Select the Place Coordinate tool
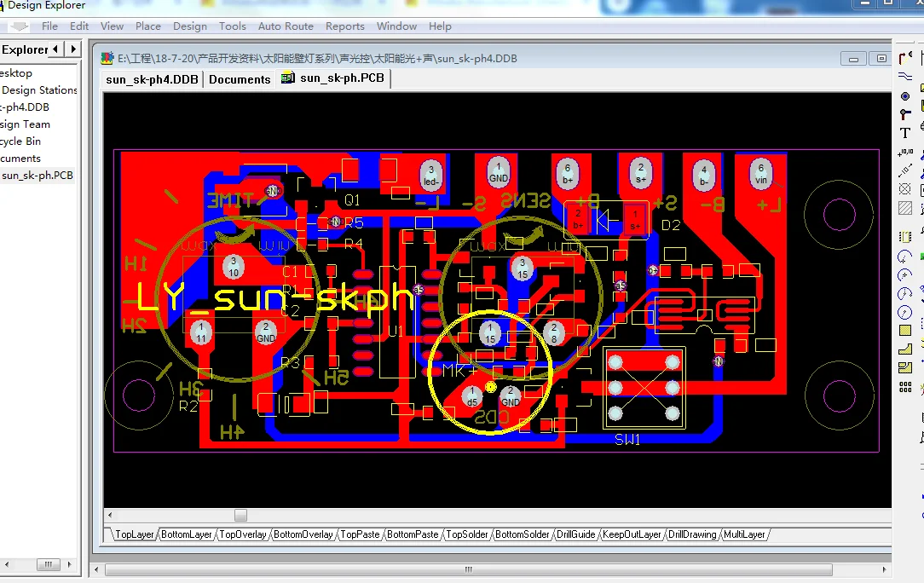This screenshot has width=924, height=583. point(905,153)
